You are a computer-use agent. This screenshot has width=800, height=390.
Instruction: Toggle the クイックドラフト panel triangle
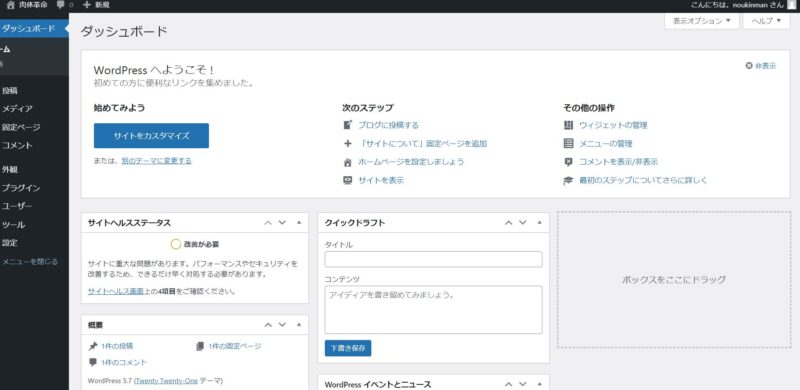coord(539,223)
